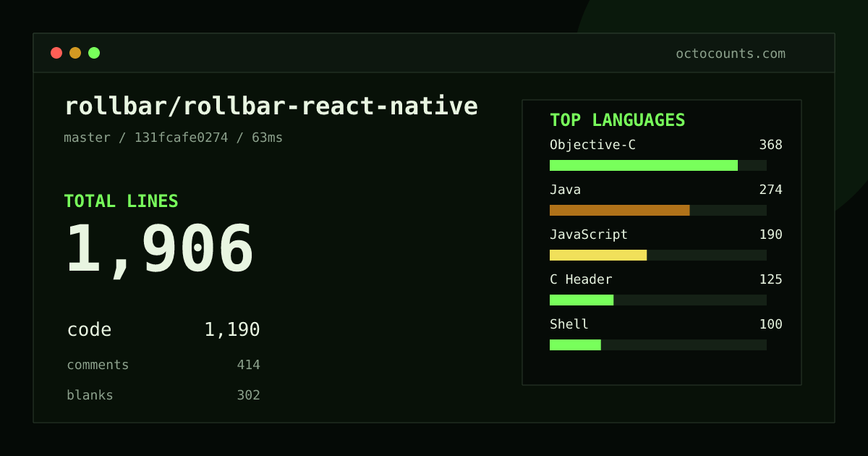Click the blanks row label
The image size is (868, 456).
pyautogui.click(x=90, y=395)
